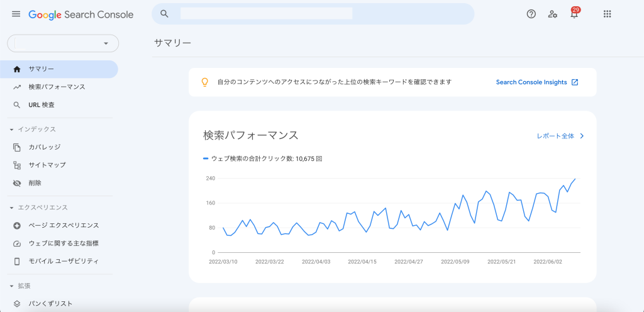The height and width of the screenshot is (312, 644).
Task: Click the external-link icon after Search Console Insights
Action: tap(575, 82)
